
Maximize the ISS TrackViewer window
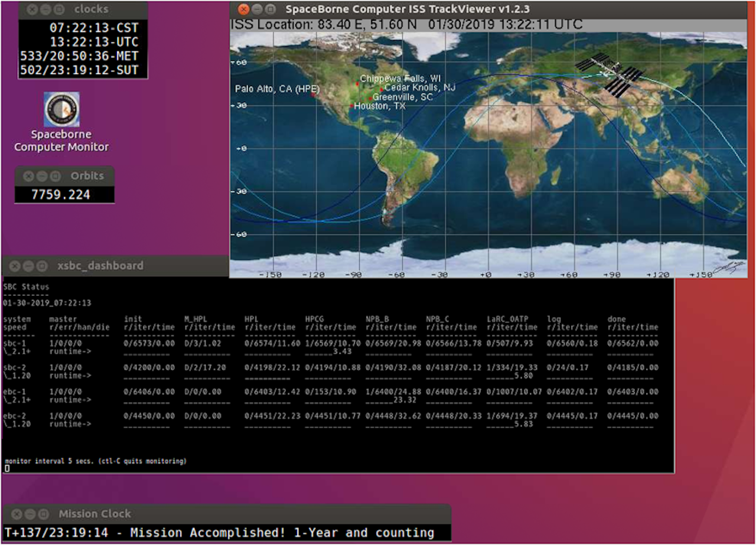tap(270, 9)
